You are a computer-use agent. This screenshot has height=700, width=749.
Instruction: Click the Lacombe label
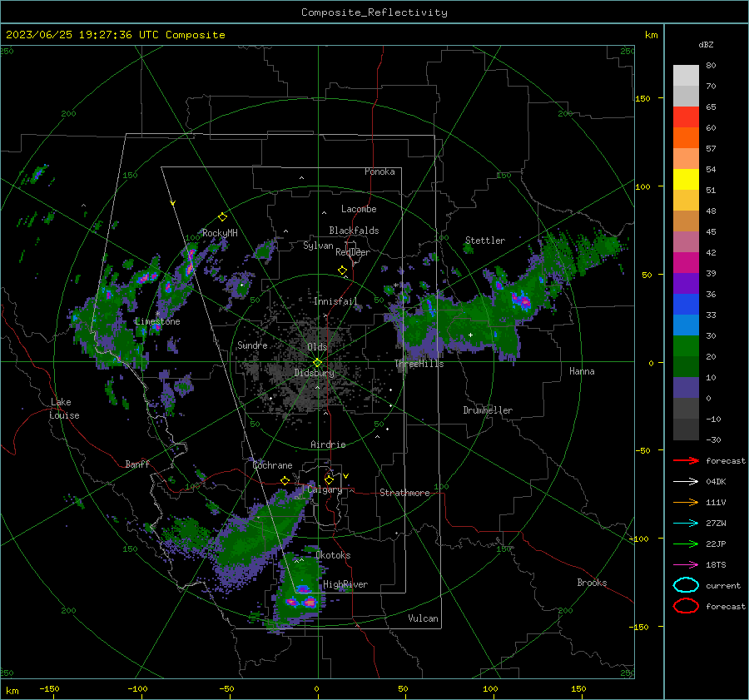tap(359, 209)
